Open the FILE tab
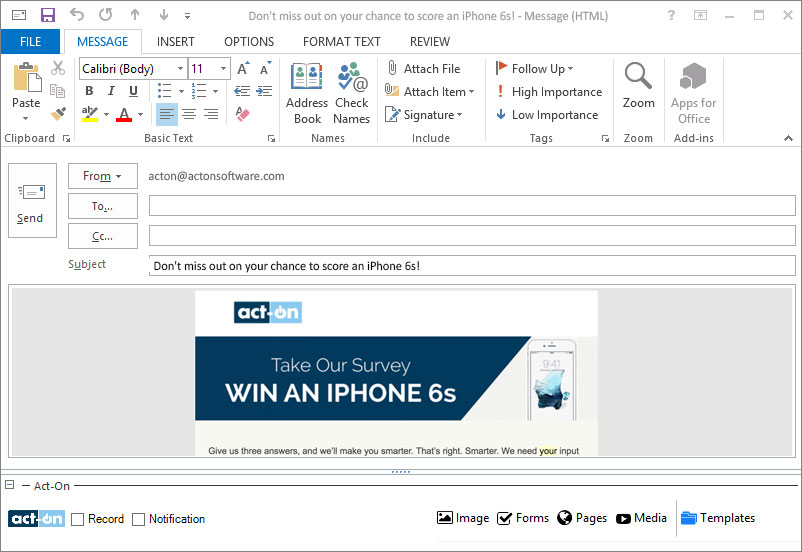802x552 pixels. (x=30, y=41)
